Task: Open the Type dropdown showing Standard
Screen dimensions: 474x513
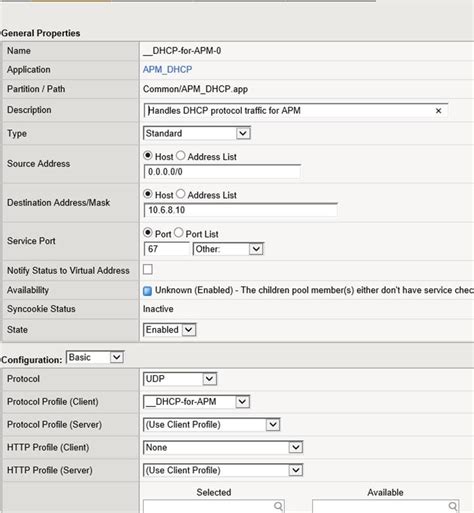Action: (x=197, y=133)
